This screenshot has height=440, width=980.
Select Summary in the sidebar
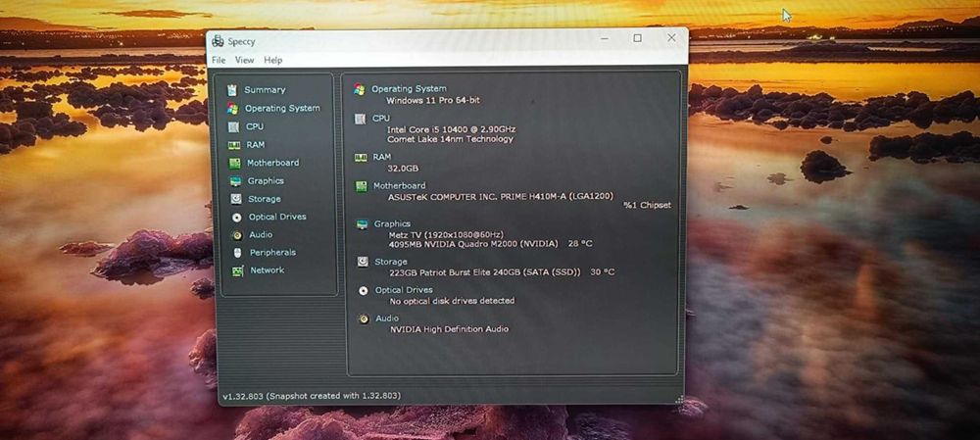click(x=265, y=90)
